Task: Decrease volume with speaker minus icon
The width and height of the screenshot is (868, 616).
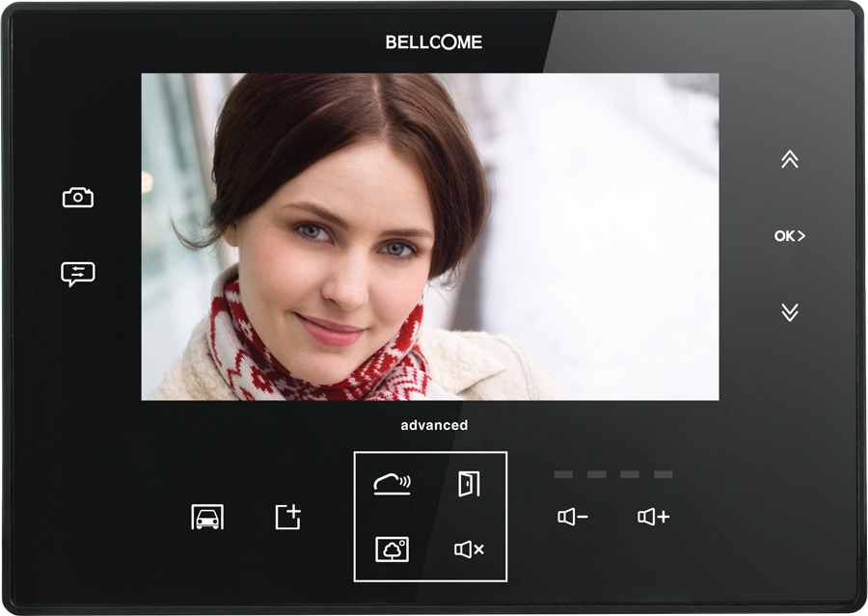Action: [x=573, y=518]
